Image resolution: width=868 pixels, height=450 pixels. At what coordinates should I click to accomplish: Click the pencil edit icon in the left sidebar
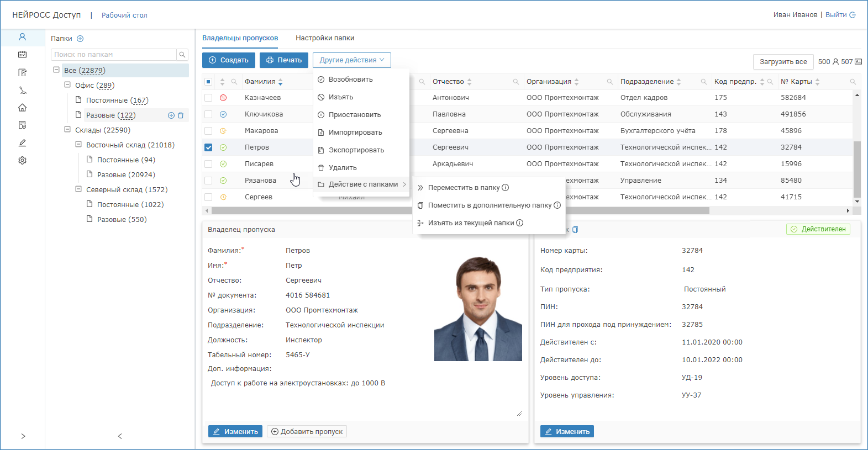point(22,143)
